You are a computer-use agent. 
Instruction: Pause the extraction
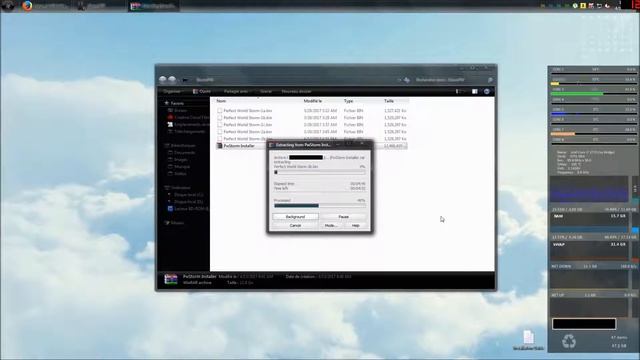coord(343,217)
